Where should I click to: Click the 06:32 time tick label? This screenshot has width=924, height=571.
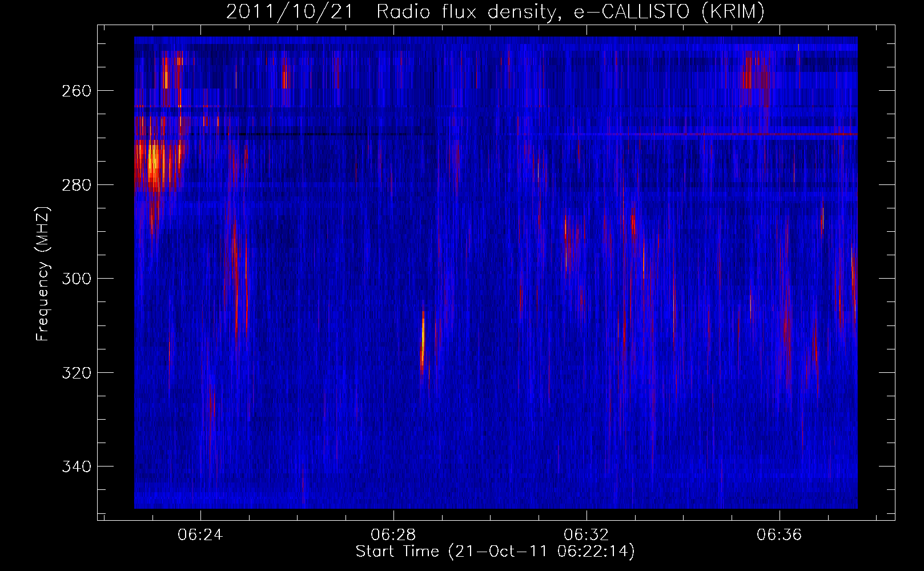coord(586,534)
